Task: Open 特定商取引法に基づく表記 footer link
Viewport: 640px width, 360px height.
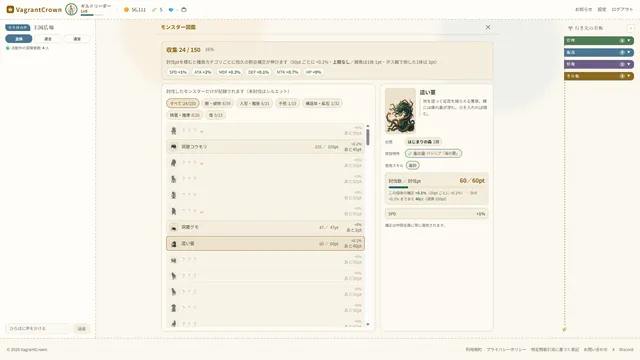Action: (x=555, y=350)
